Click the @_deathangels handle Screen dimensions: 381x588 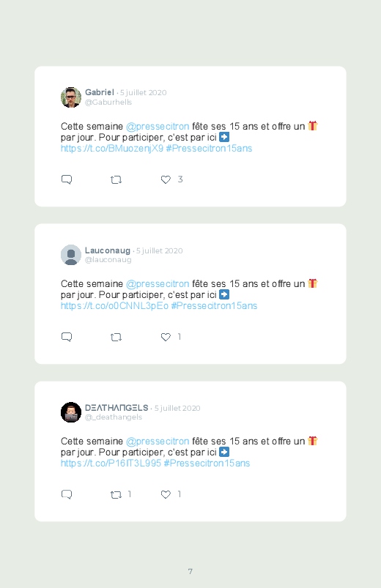point(114,417)
